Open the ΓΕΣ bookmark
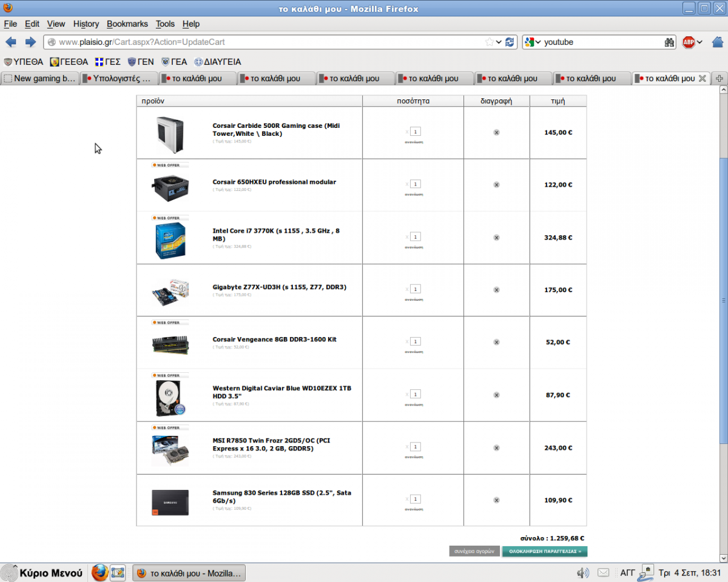728x582 pixels. tap(108, 61)
